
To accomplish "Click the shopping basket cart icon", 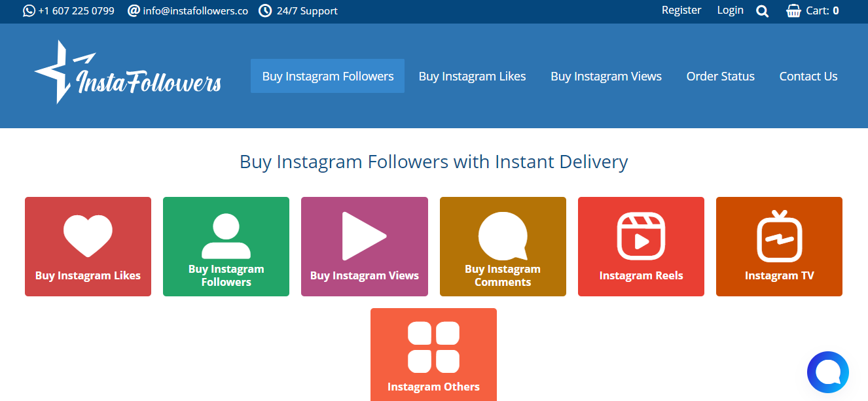I will (x=793, y=11).
